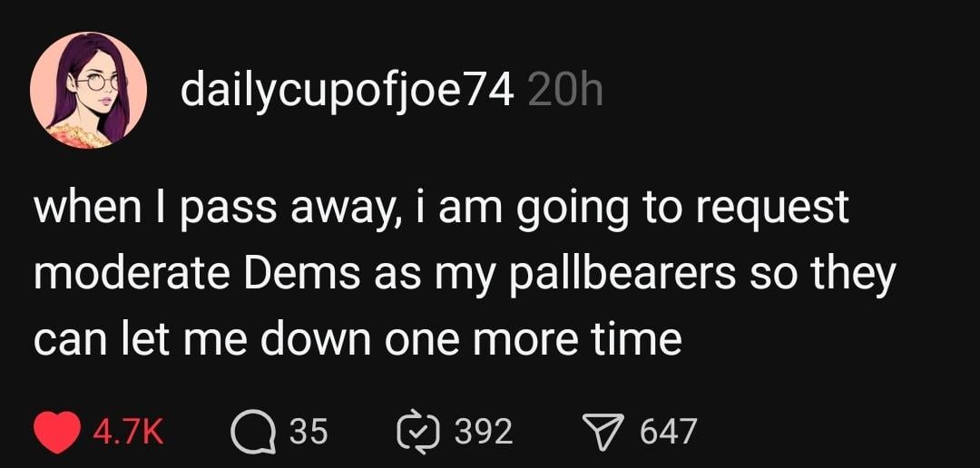Screen dimensions: 980x468
Task: Click the line "can let me down one more time"
Action: 357,340
